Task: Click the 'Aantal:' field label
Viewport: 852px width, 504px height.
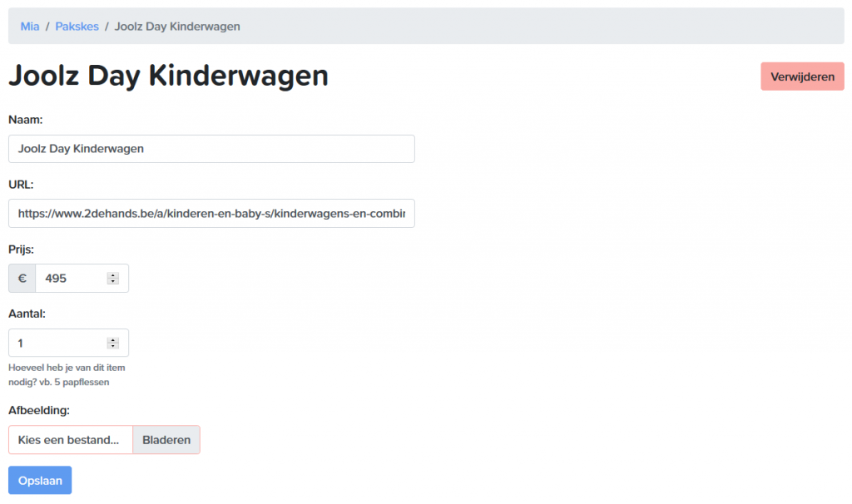Action: click(x=27, y=314)
